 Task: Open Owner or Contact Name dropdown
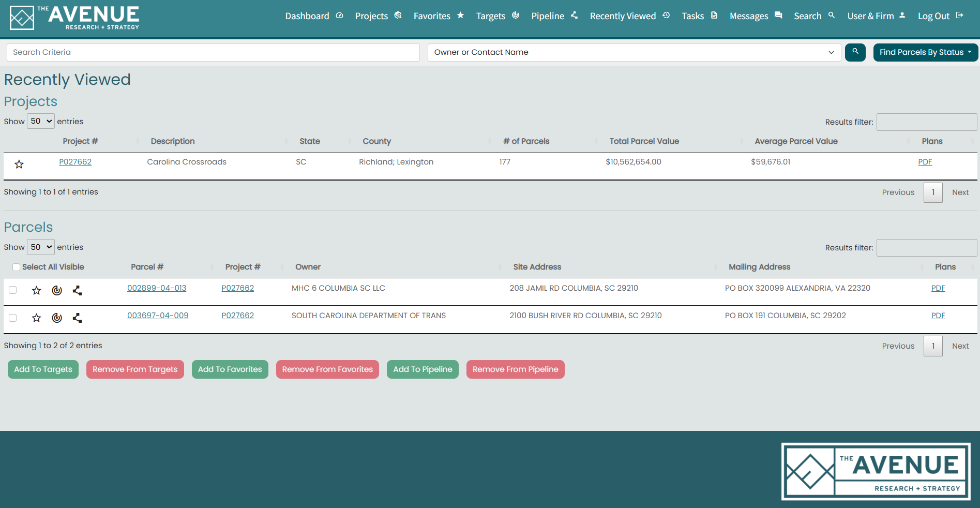(x=634, y=52)
